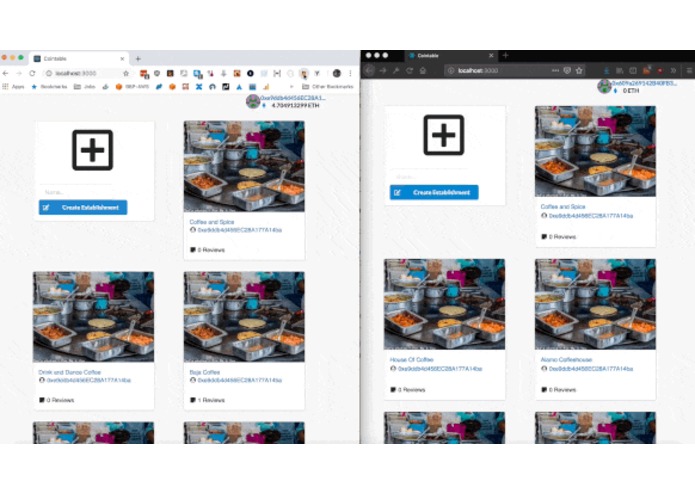Click Create Establishment button in Firefox
Viewport: 695px width, 494px height.
(434, 192)
